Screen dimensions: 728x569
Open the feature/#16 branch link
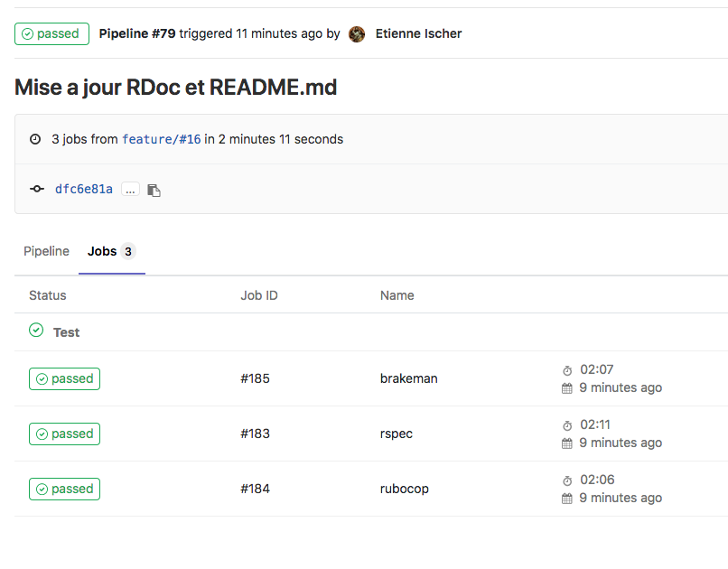pyautogui.click(x=161, y=139)
